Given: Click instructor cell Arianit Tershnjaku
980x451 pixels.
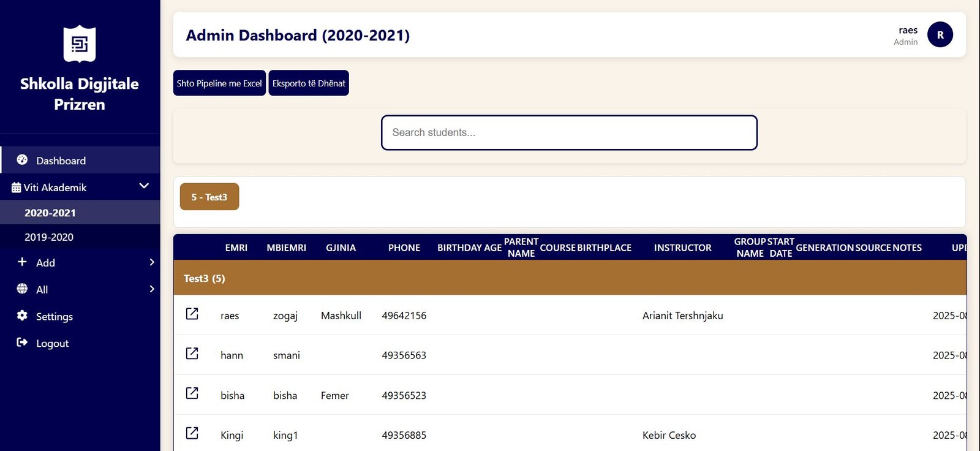Looking at the screenshot, I should (683, 316).
